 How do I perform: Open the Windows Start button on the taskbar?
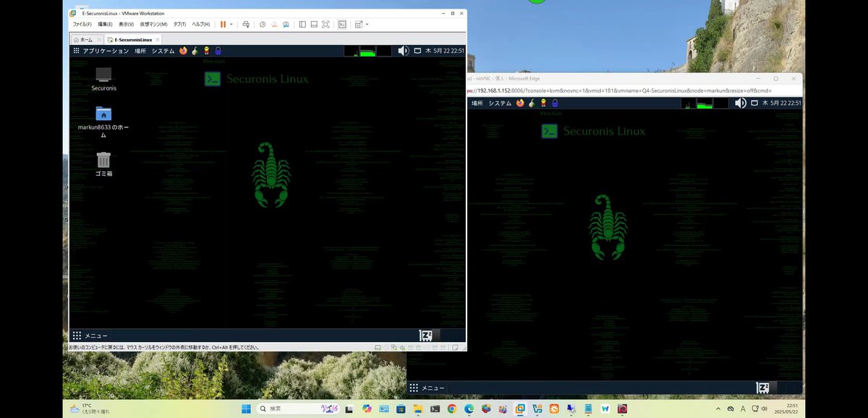point(246,409)
